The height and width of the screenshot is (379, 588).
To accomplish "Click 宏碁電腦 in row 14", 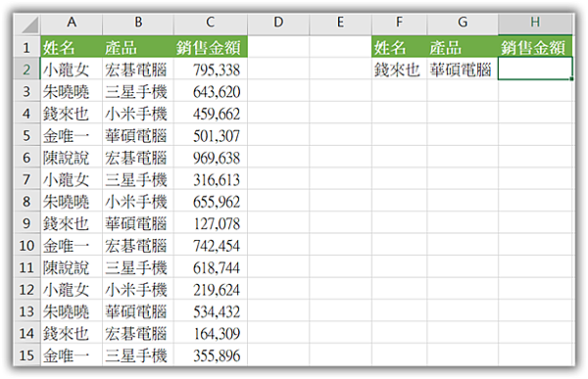I will pos(136,334).
